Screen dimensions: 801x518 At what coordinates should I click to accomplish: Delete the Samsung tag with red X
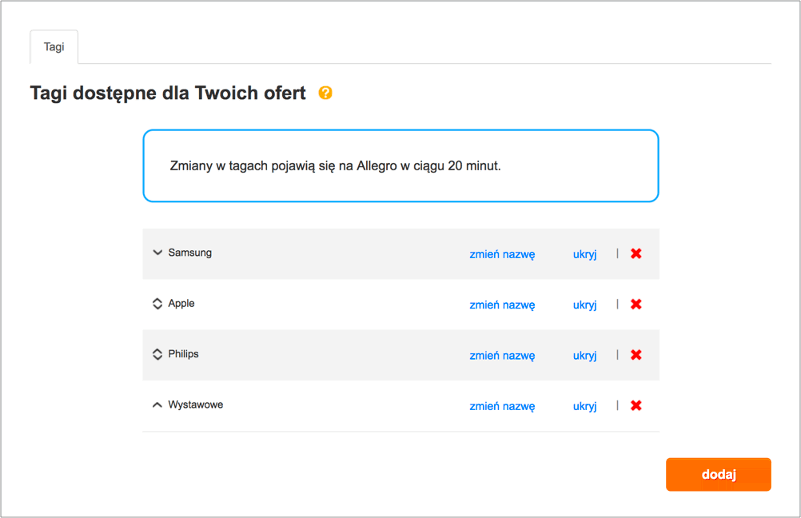pos(636,254)
